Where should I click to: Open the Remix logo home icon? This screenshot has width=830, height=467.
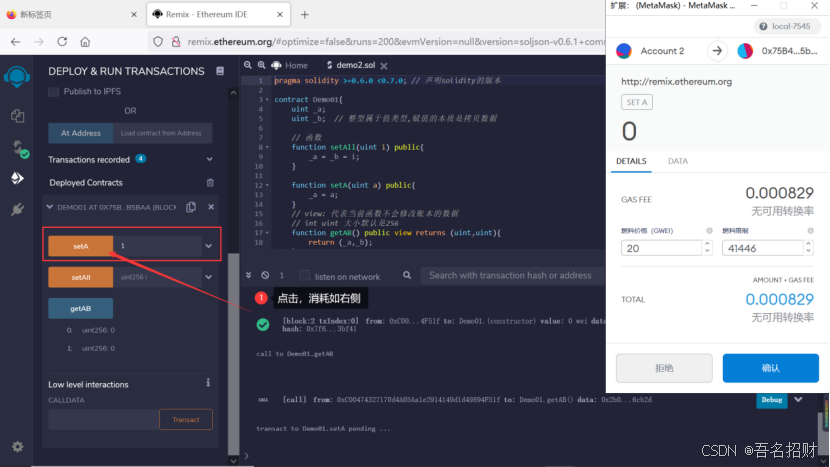click(17, 77)
